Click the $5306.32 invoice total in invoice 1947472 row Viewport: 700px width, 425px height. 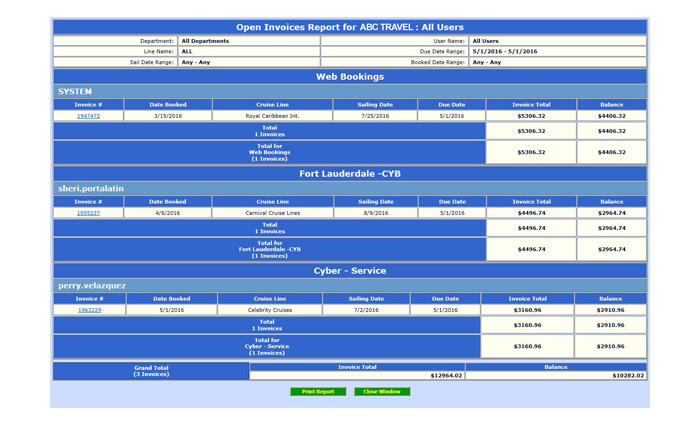coord(531,116)
